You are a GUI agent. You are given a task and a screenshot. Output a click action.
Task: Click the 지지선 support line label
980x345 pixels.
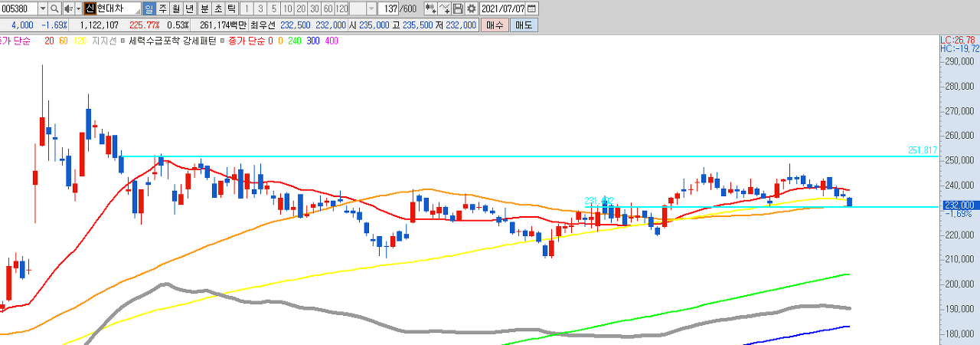(103, 41)
